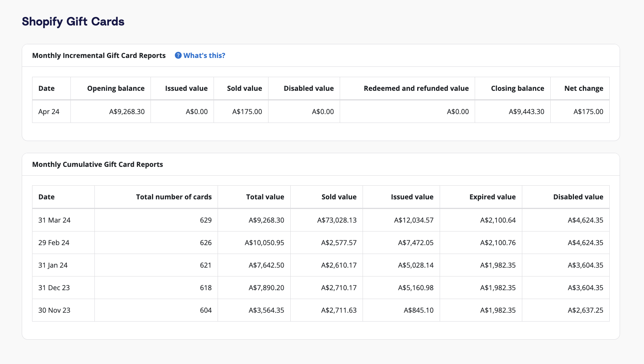Click the Redeemed and refunded value header
This screenshot has height=364, width=644.
pyautogui.click(x=407, y=88)
